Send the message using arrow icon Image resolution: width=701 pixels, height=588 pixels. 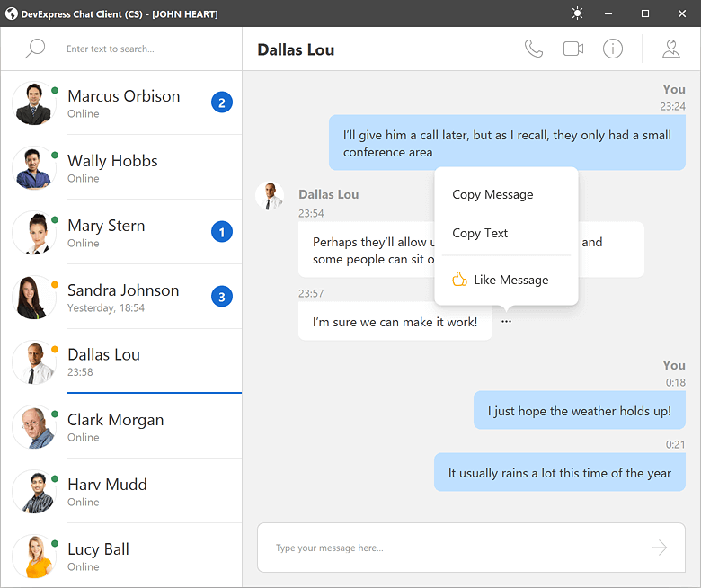click(660, 548)
